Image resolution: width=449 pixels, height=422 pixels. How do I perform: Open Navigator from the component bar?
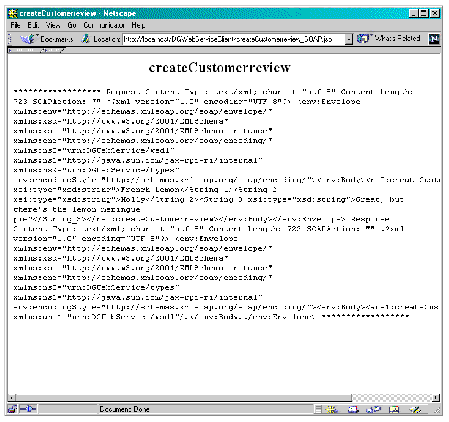click(332, 409)
